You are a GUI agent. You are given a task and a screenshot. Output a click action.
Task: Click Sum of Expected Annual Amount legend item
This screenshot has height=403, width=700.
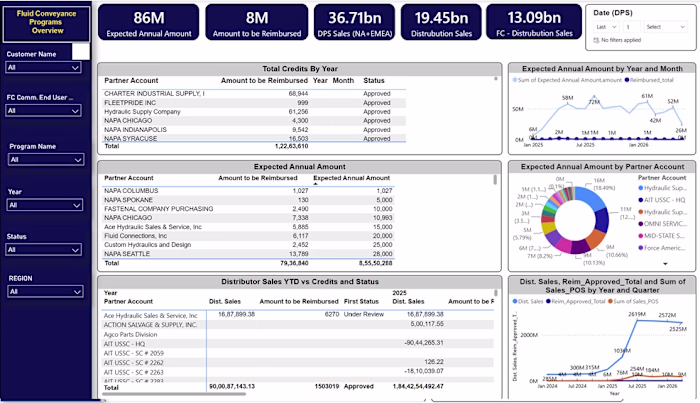567,80
